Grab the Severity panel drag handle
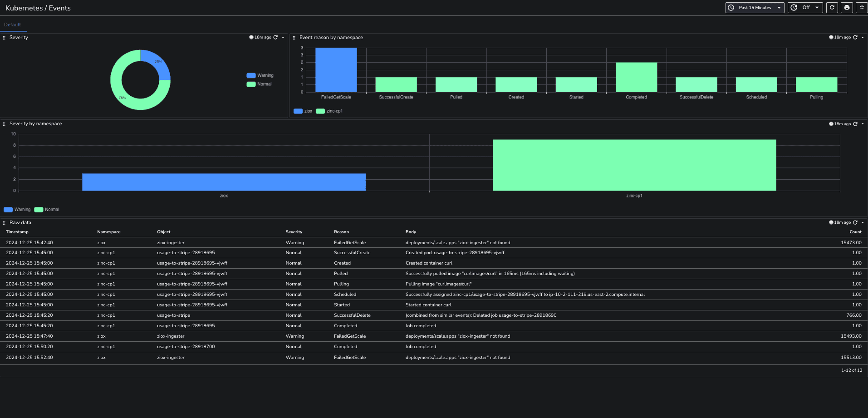The width and height of the screenshot is (868, 418). [x=4, y=38]
